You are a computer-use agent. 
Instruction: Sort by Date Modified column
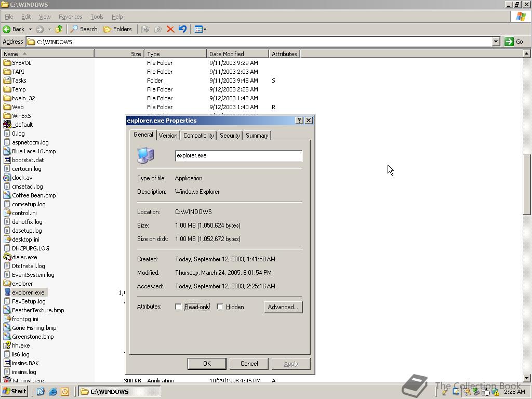[x=237, y=54]
